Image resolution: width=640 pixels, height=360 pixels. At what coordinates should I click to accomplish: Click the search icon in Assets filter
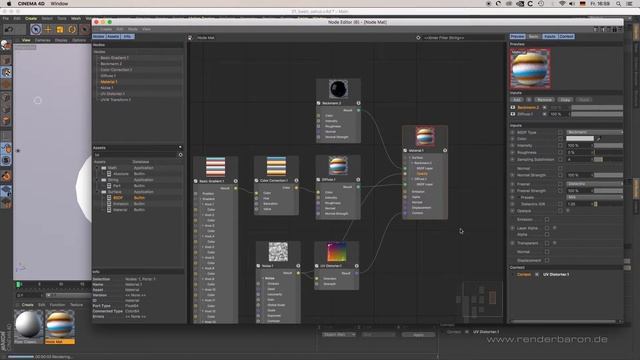pos(180,155)
